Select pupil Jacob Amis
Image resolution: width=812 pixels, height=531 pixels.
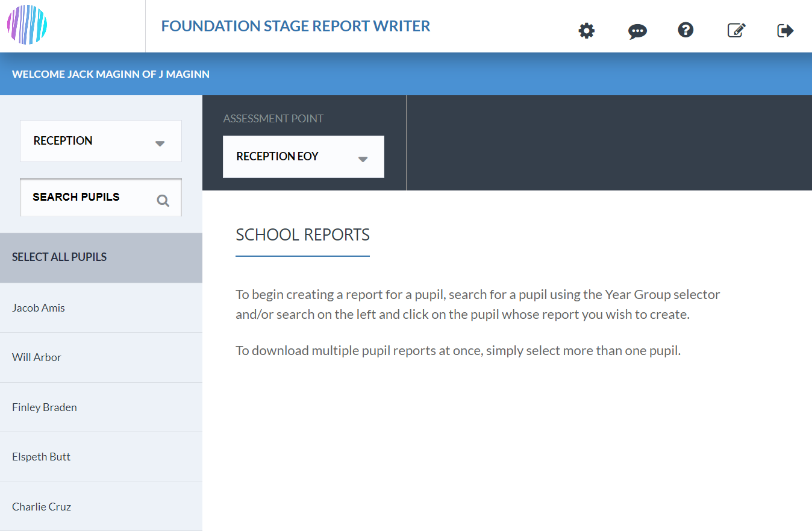tap(101, 308)
